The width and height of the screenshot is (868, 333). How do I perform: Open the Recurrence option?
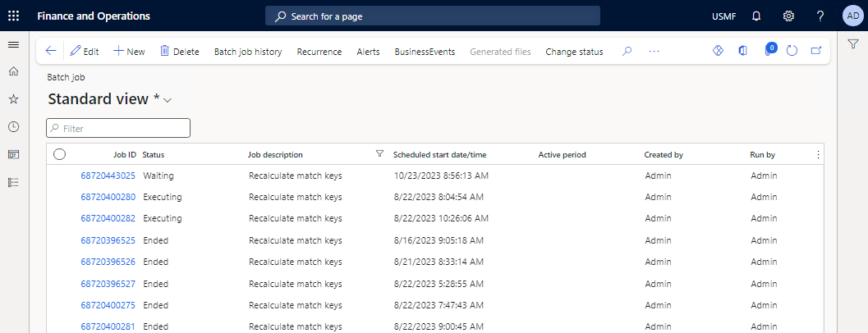click(319, 52)
